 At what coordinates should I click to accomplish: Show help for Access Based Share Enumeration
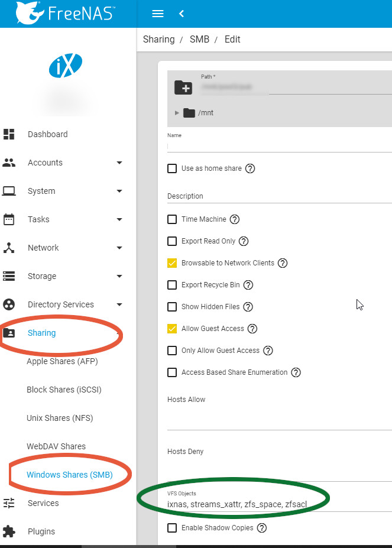click(296, 372)
